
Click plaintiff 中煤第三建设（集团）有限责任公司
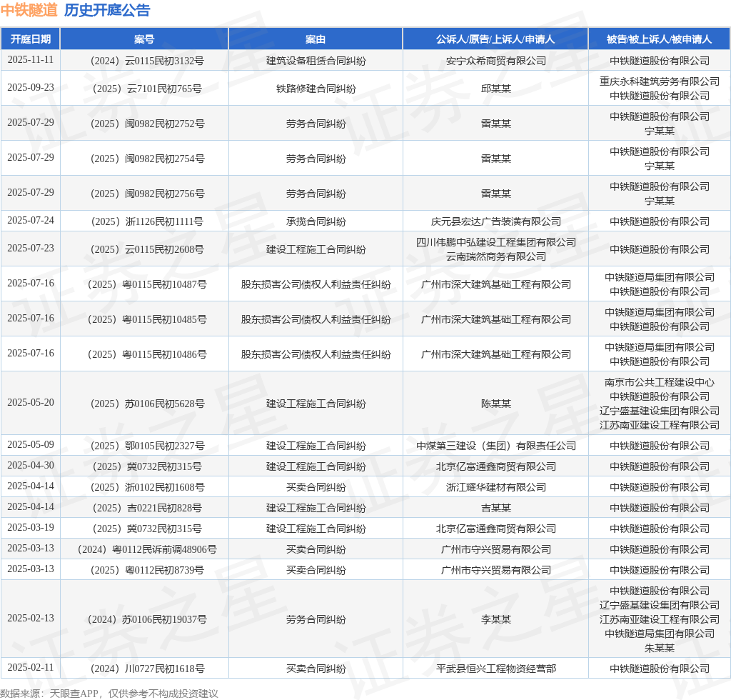pyautogui.click(x=495, y=446)
